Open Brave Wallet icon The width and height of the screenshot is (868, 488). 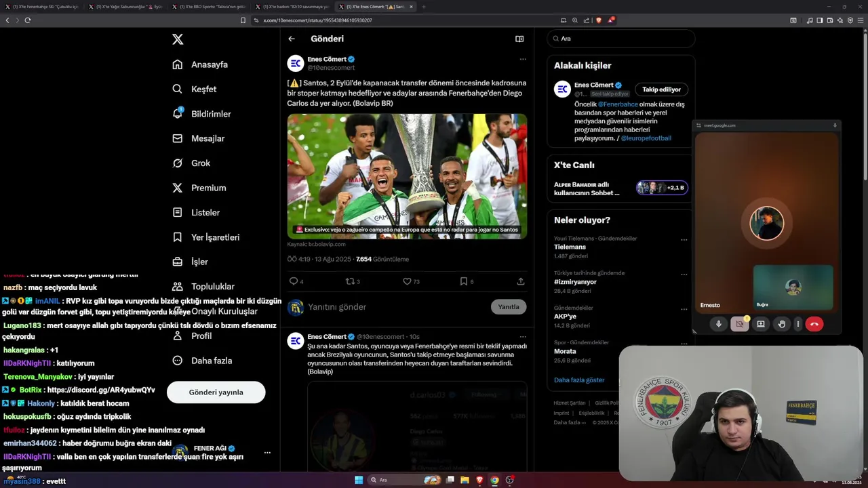pos(830,20)
